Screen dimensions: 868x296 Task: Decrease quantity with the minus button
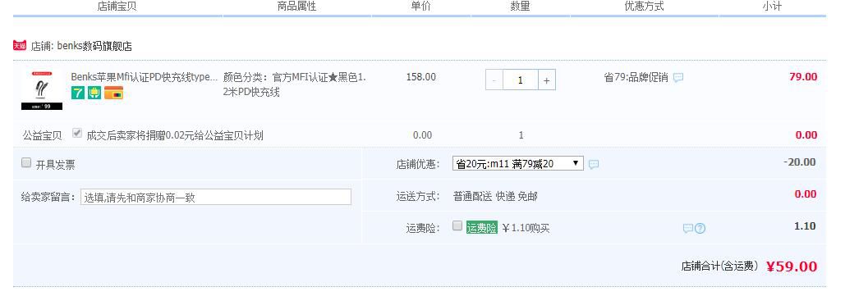point(494,80)
